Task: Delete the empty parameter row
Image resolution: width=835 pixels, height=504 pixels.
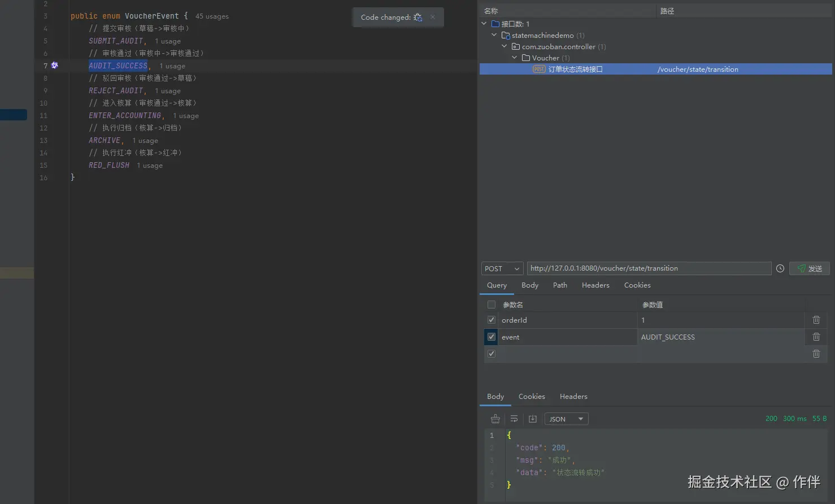Action: click(816, 354)
